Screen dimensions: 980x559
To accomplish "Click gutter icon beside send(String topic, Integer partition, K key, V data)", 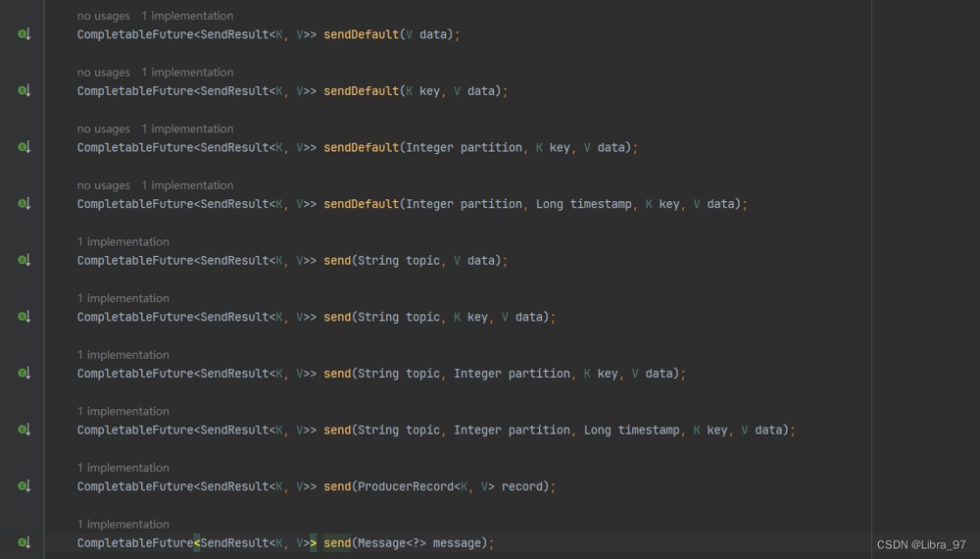I will [24, 374].
